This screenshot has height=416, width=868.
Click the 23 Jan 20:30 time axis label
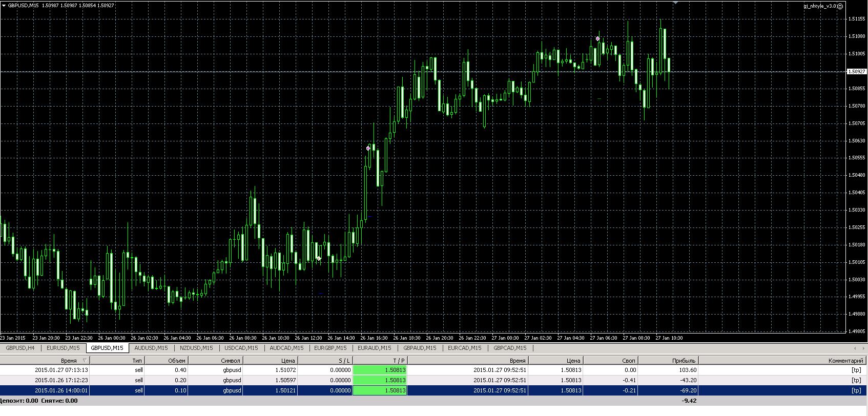tap(46, 338)
